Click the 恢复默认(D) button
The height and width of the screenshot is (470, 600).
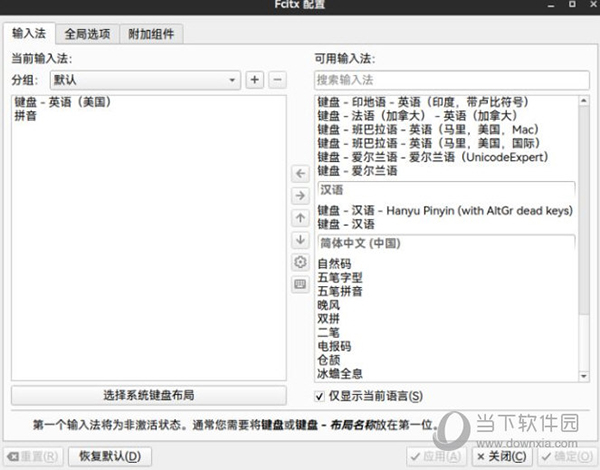pyautogui.click(x=110, y=456)
